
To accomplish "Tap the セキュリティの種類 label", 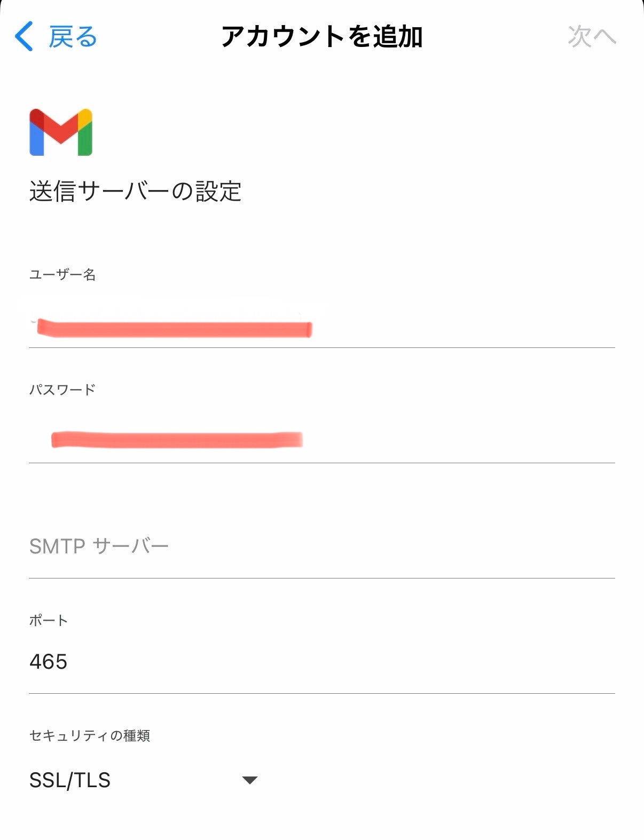I will point(90,735).
